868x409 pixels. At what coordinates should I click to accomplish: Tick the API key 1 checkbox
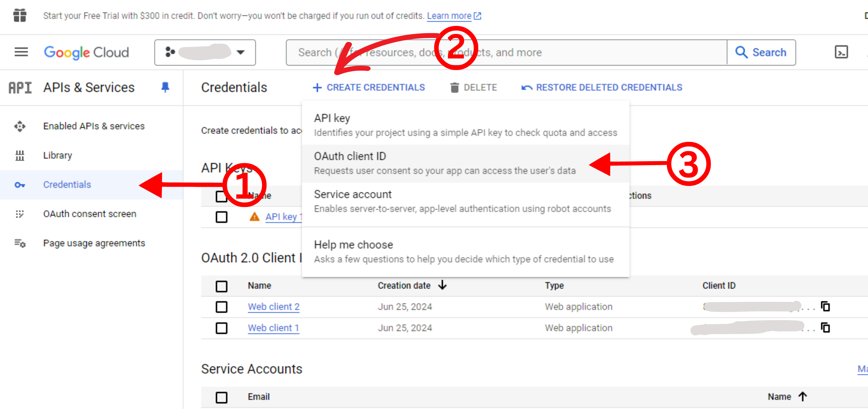coord(221,217)
